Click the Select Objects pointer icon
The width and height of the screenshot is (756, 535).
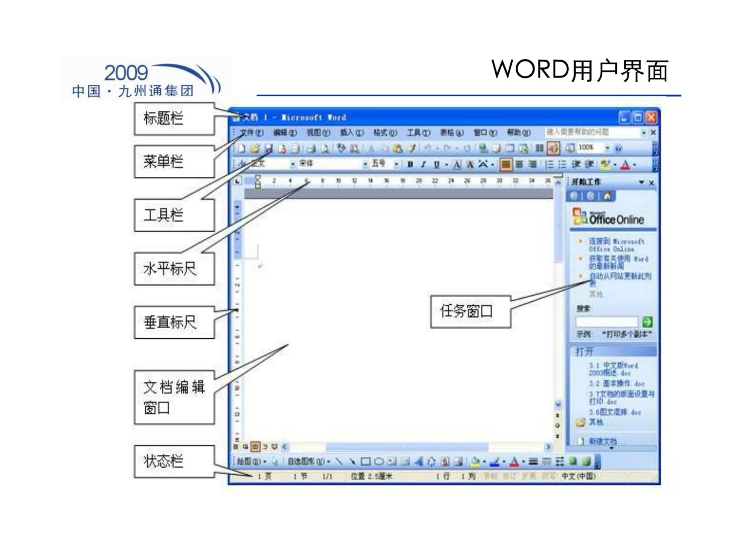tap(275, 462)
